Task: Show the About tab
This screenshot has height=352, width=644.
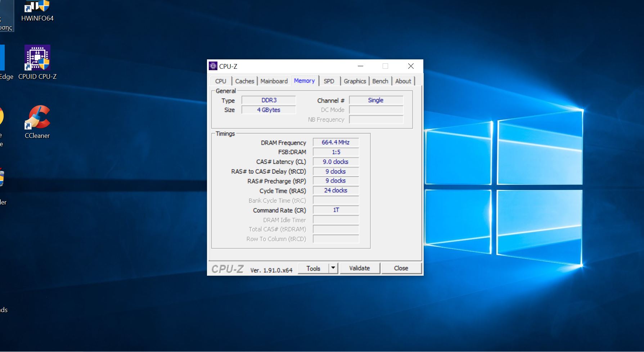Action: (403, 81)
